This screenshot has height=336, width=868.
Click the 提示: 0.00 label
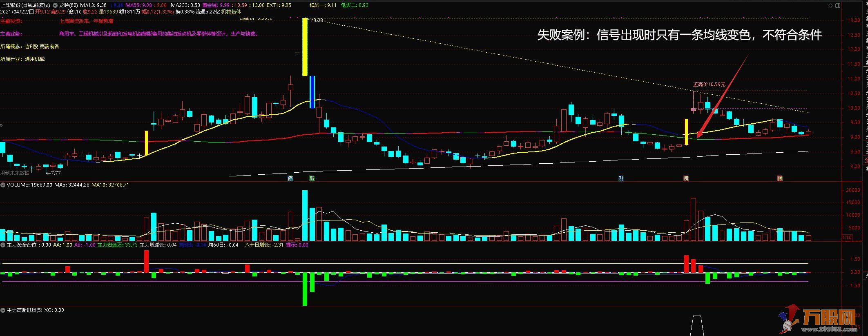(x=297, y=245)
